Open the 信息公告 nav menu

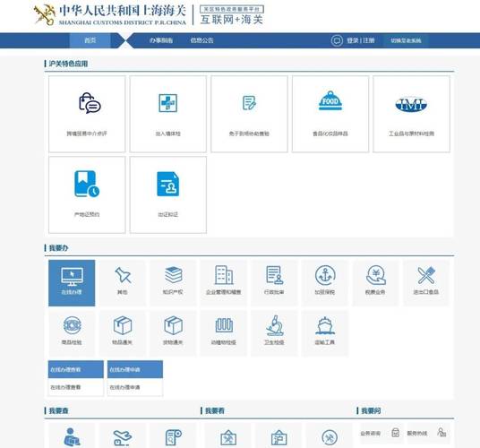201,40
